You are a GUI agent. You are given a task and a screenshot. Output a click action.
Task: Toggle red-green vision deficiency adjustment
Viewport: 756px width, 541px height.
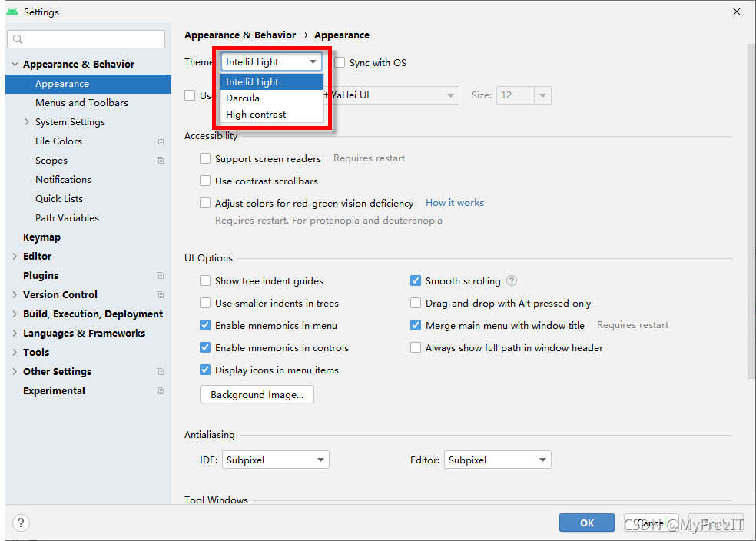[205, 203]
